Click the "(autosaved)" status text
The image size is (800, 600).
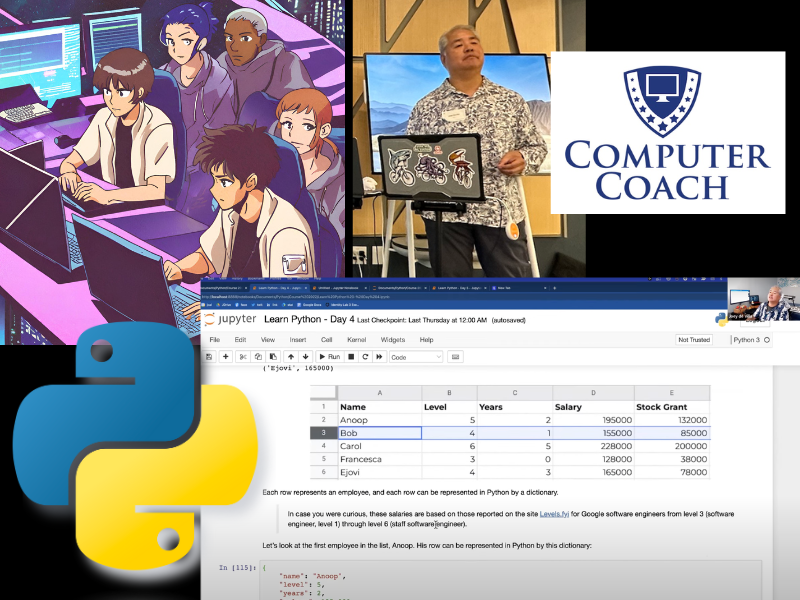508,320
